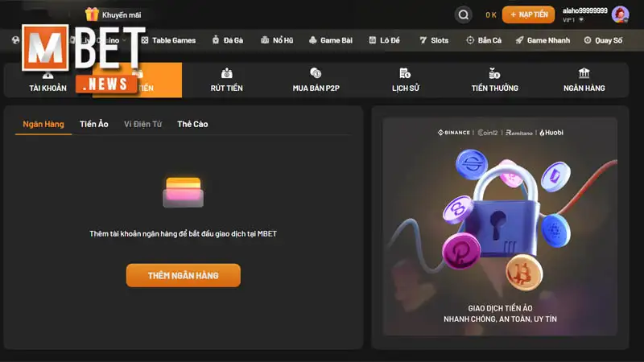Click the bank card wallet illustration
Viewport: 644px width, 362px height.
tap(184, 192)
